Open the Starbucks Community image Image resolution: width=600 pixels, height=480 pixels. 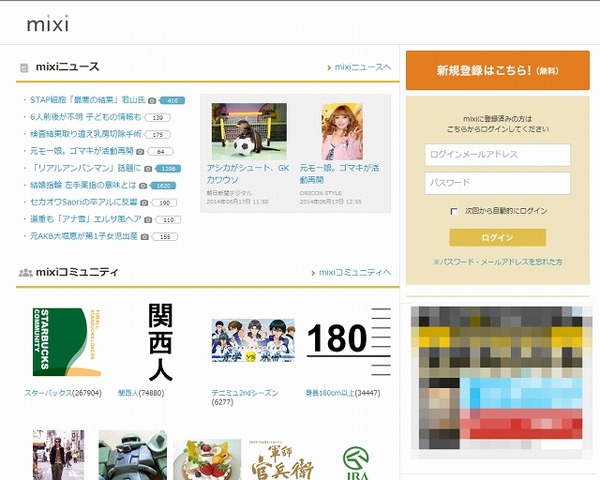click(x=67, y=341)
